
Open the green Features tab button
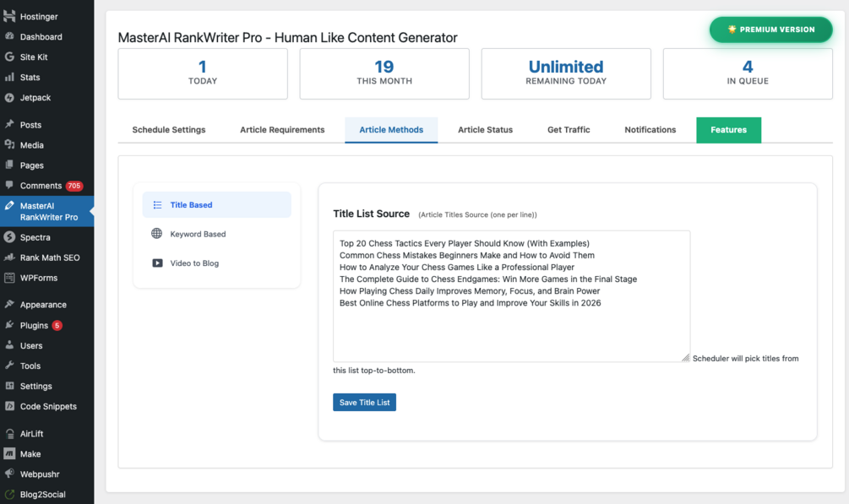(728, 130)
